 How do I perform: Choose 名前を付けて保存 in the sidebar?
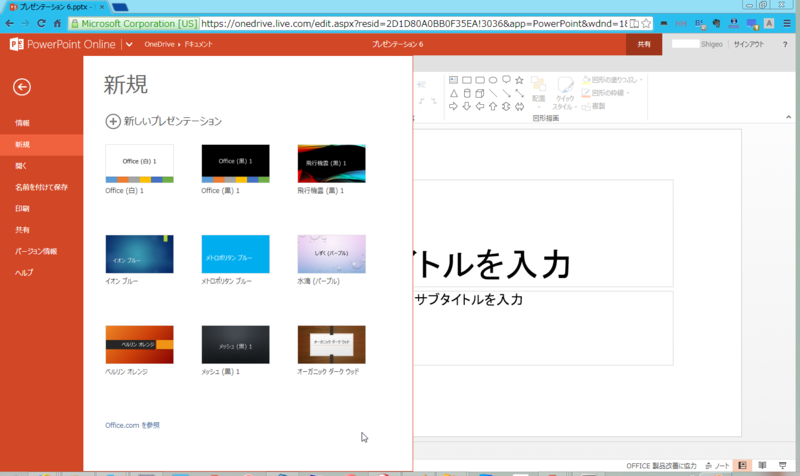[41, 187]
